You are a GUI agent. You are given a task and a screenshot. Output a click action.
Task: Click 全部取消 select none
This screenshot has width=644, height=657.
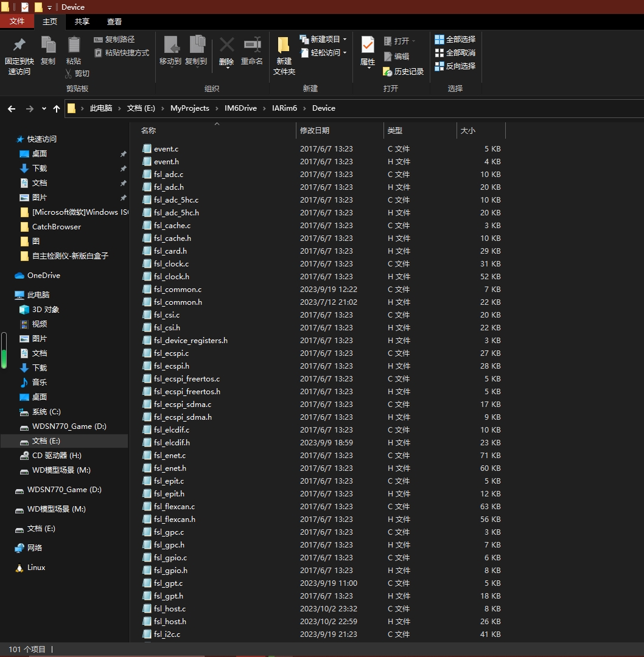[x=455, y=53]
